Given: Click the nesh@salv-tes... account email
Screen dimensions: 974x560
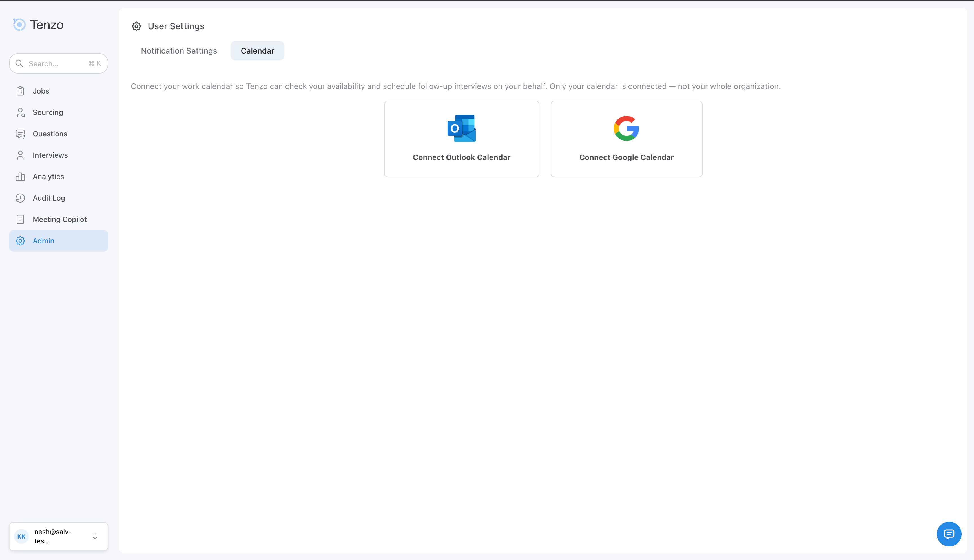Looking at the screenshot, I should (x=53, y=537).
